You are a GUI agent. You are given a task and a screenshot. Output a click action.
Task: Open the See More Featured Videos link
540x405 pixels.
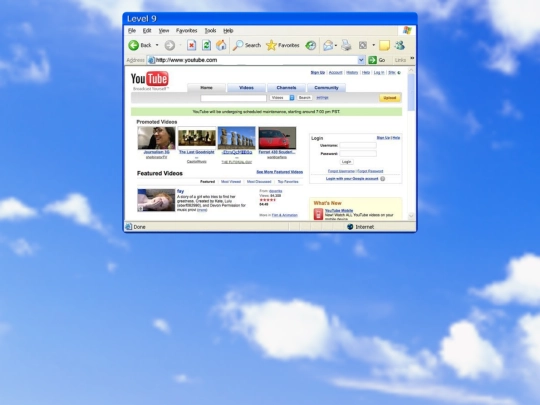click(x=280, y=172)
